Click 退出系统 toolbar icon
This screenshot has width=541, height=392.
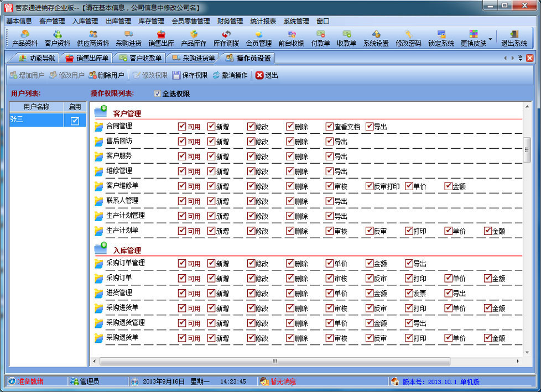coord(514,38)
